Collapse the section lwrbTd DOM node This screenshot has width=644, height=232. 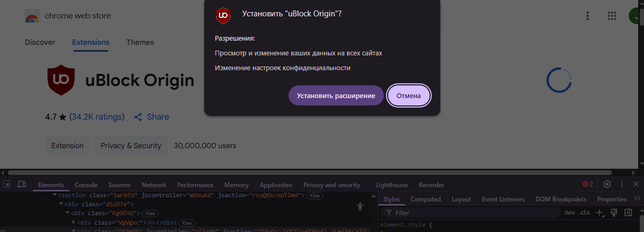pos(54,196)
